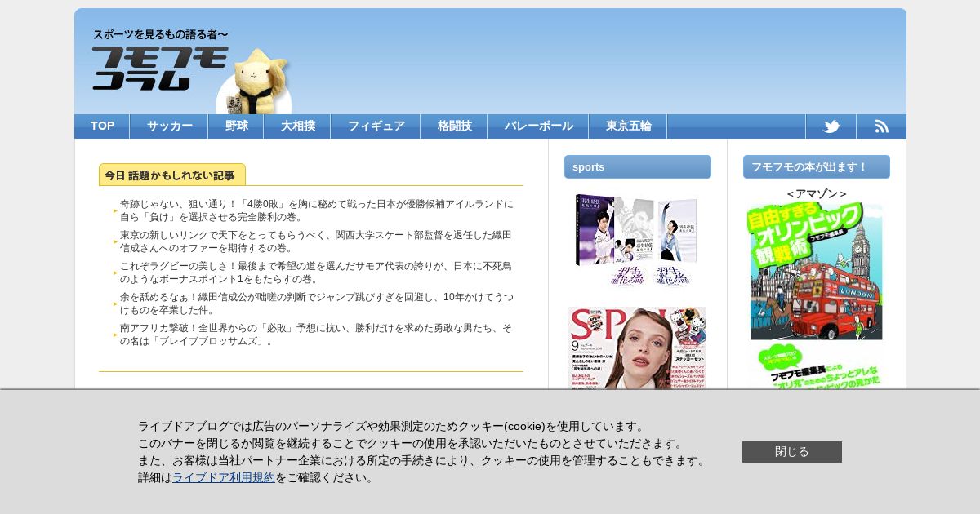
Task: Open the フィギュア category
Action: (376, 126)
